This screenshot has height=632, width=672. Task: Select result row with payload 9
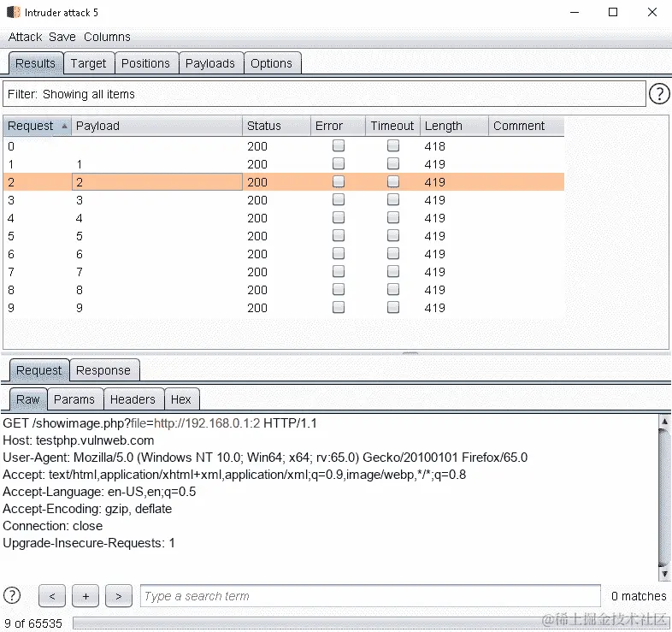coord(283,308)
